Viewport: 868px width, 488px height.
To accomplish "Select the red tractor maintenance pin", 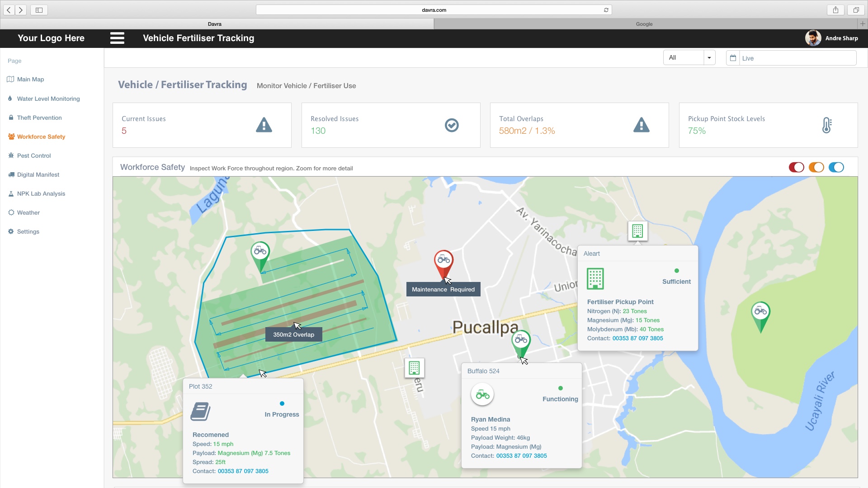I will 444,265.
